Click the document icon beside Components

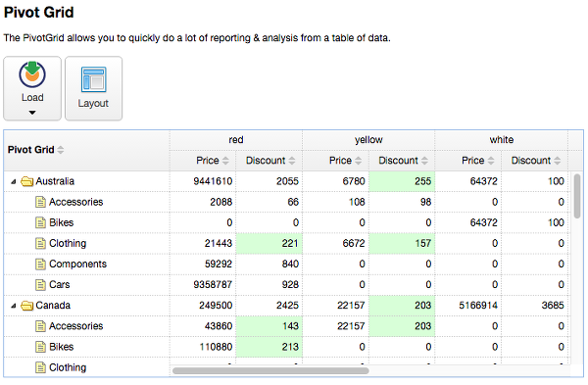click(40, 265)
